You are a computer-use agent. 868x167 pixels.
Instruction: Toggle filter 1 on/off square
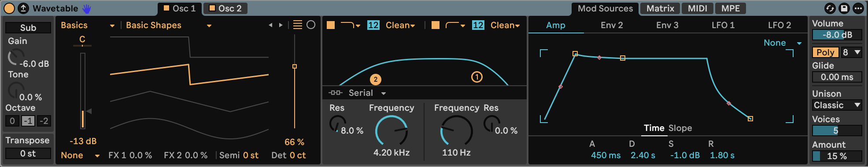[331, 25]
